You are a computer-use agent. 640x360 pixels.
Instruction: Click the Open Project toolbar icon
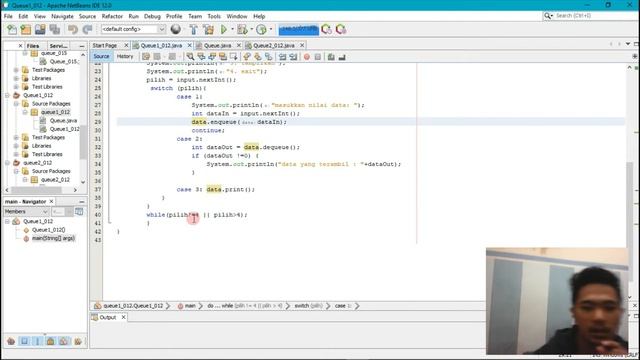[x=40, y=29]
